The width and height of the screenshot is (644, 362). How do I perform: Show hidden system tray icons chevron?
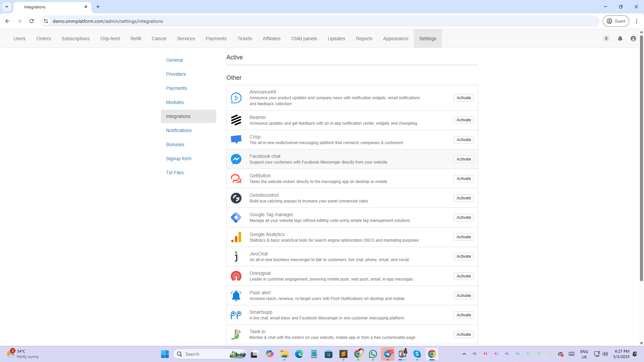tap(464, 354)
